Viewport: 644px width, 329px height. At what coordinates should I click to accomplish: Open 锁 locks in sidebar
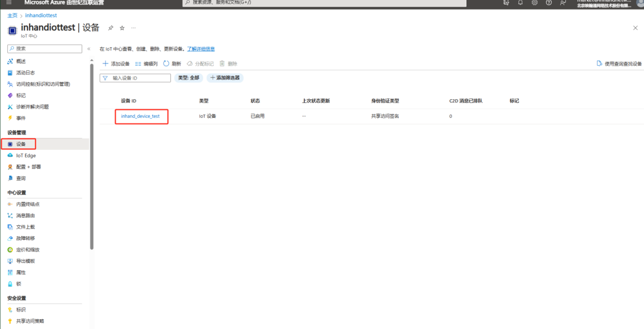coord(19,284)
